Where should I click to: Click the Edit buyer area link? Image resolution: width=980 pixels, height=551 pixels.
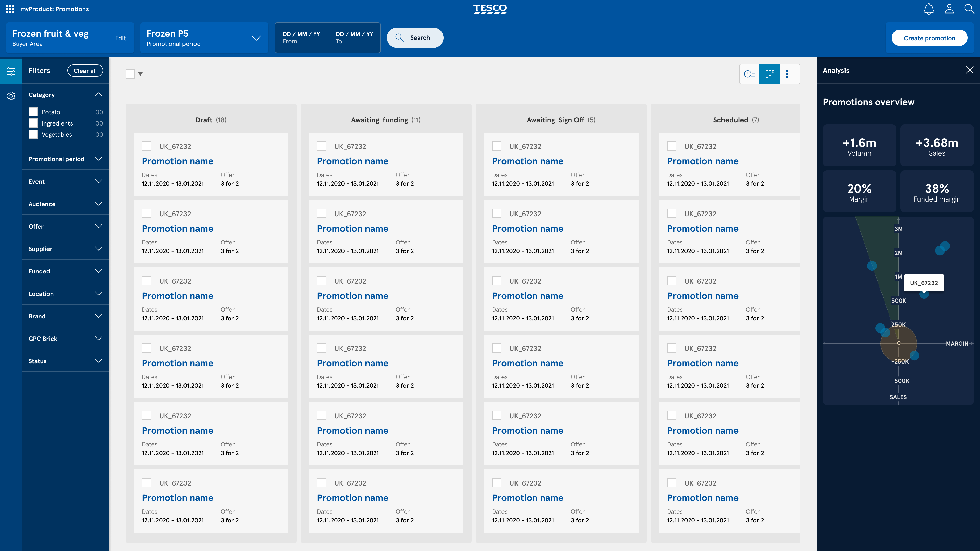121,38
